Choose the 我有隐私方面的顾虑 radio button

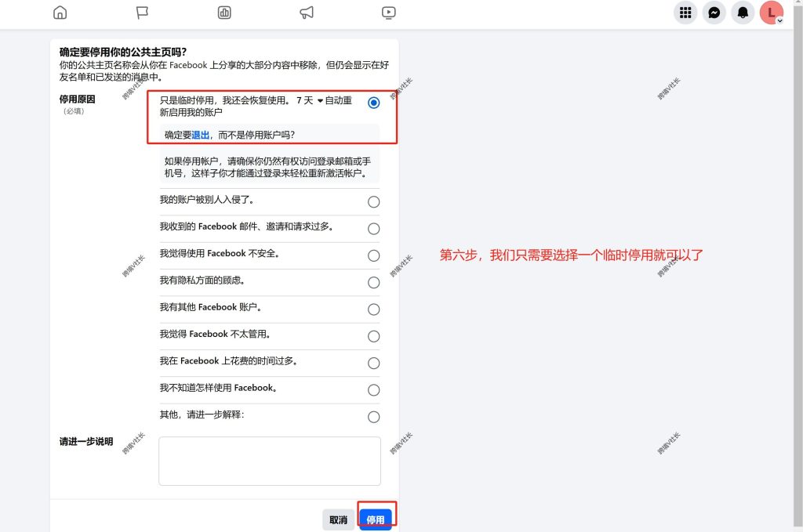coord(374,282)
